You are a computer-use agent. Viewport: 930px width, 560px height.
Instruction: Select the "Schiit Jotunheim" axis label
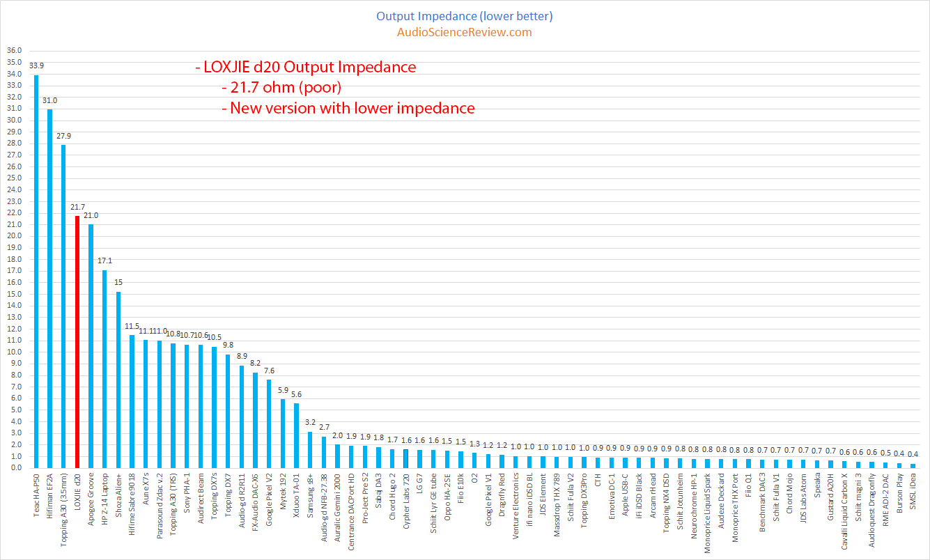(680, 502)
